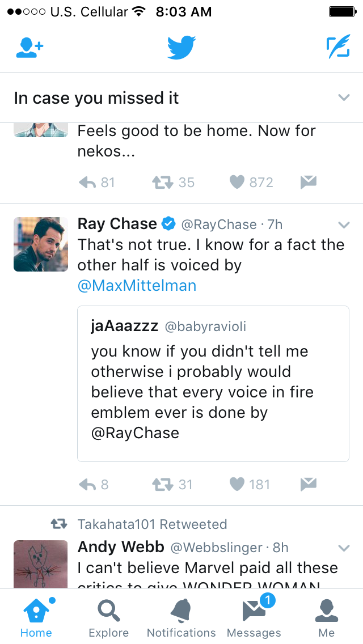
Task: Open the compose new tweet icon
Action: click(338, 48)
